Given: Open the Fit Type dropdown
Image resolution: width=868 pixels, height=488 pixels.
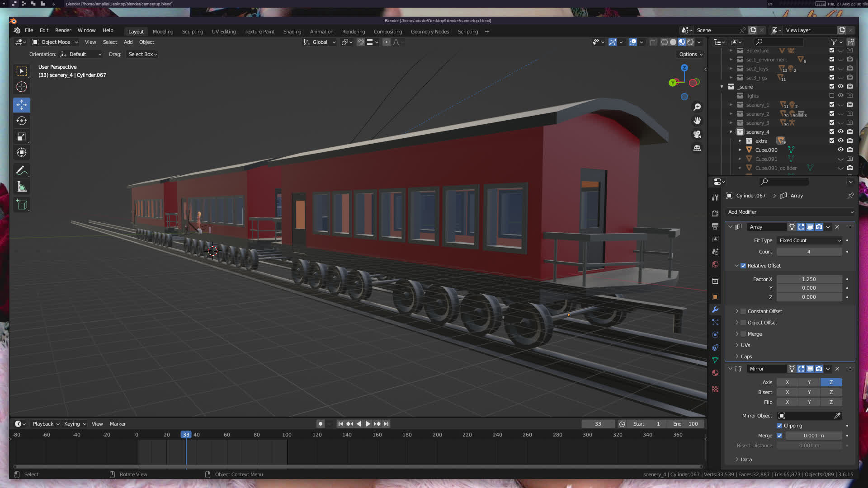Looking at the screenshot, I should 809,240.
